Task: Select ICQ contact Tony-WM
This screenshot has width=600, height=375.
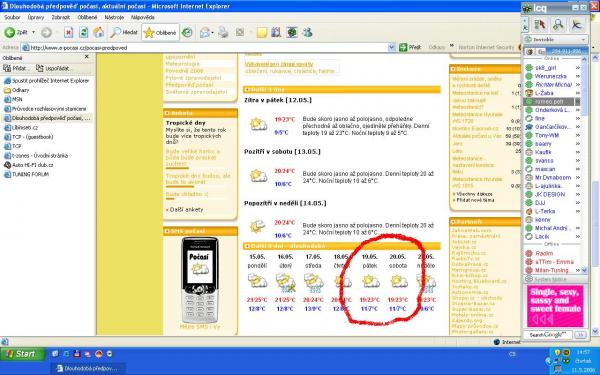Action: (x=547, y=135)
